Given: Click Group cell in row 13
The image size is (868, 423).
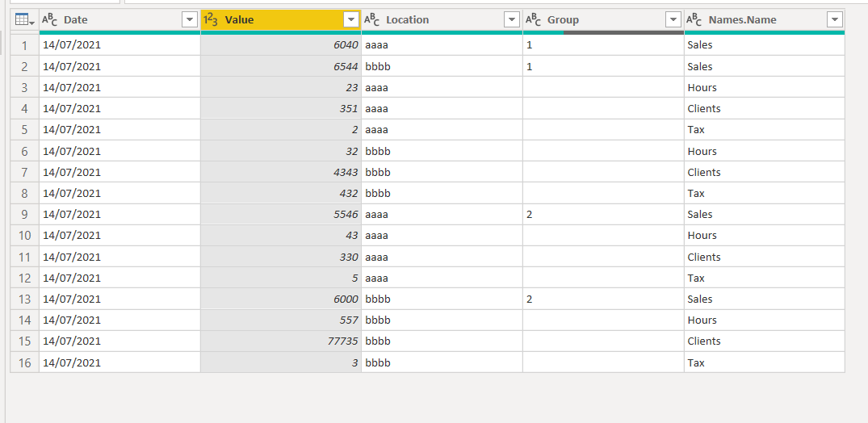Looking at the screenshot, I should point(603,299).
